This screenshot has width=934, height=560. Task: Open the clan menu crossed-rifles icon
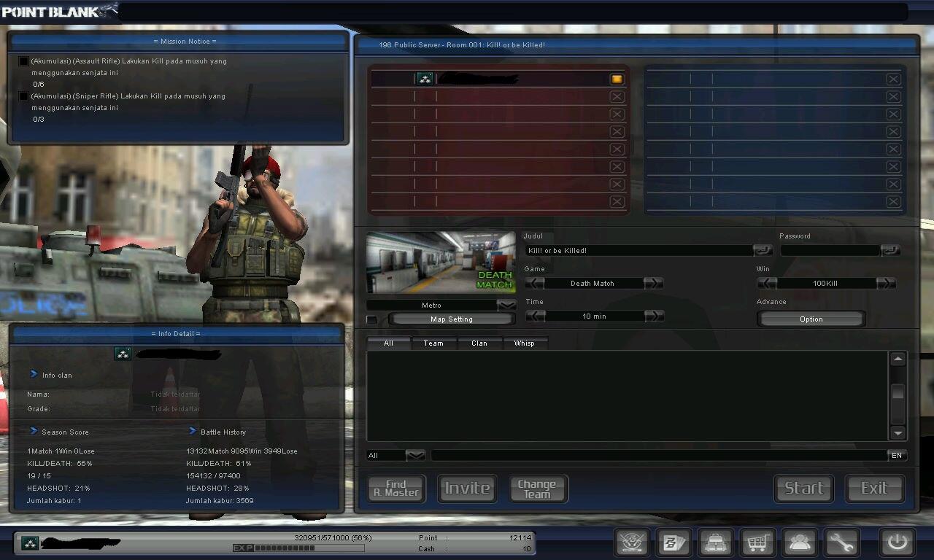click(632, 543)
